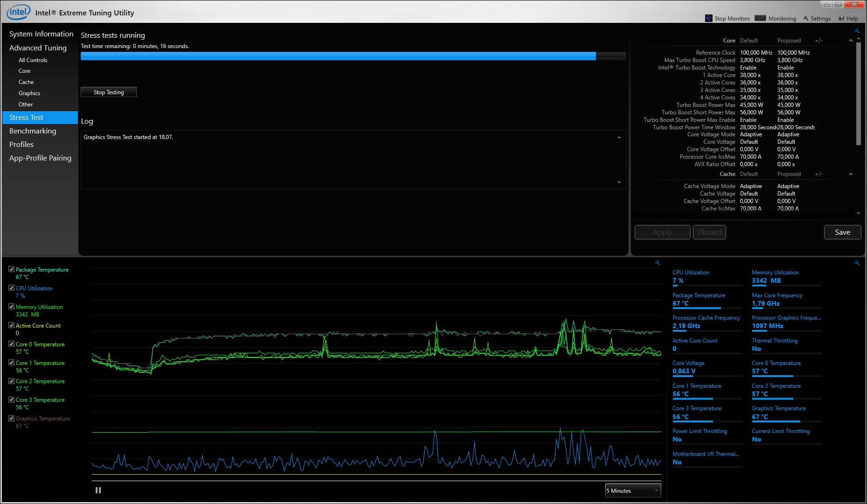Click the Monitoring label in header
Image resolution: width=867 pixels, height=504 pixels.
coord(782,19)
